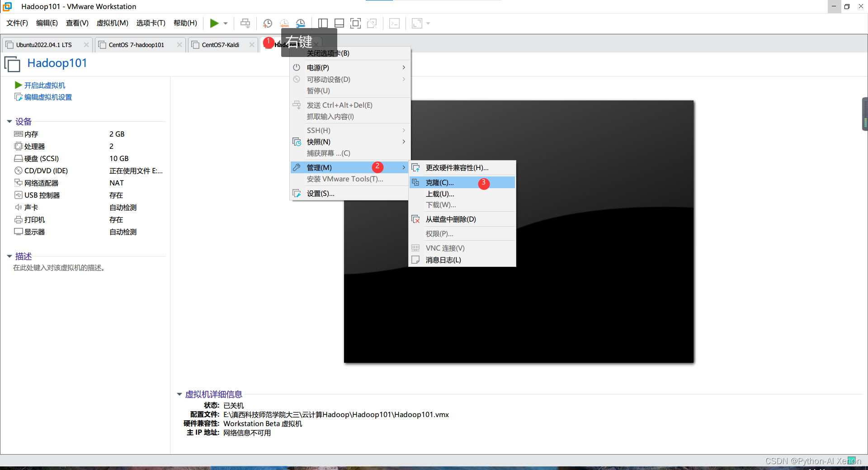Choose 克隆(C)... in the submenu
This screenshot has height=470, width=868.
462,182
